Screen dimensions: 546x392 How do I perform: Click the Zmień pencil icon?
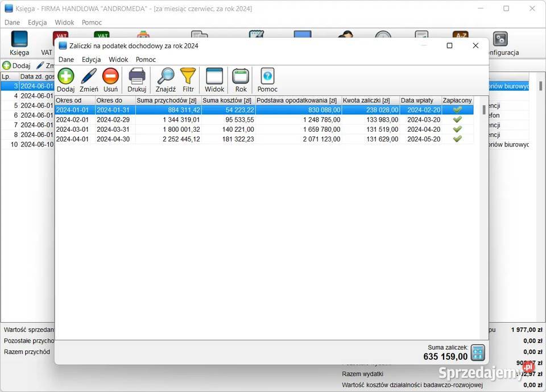(x=88, y=77)
